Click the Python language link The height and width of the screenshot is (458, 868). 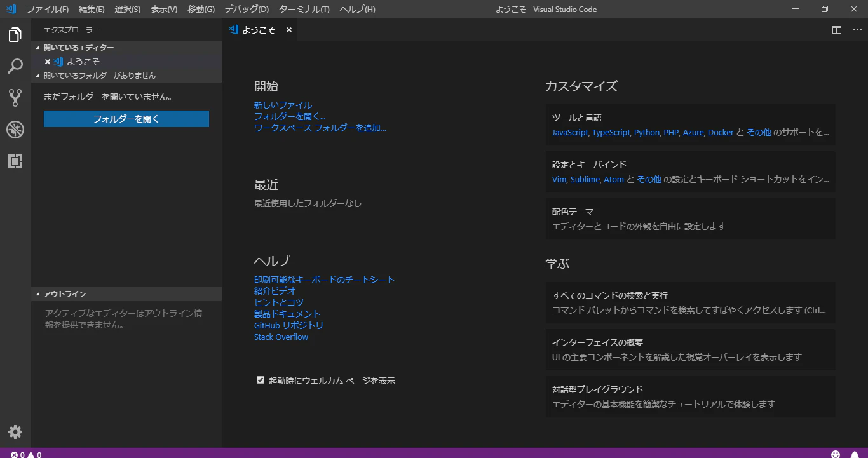[x=647, y=133]
